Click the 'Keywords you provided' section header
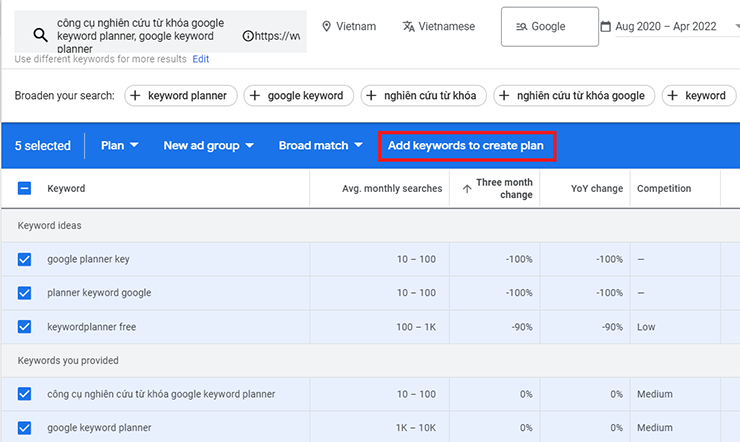Viewport: 740px width, 442px height. [68, 360]
